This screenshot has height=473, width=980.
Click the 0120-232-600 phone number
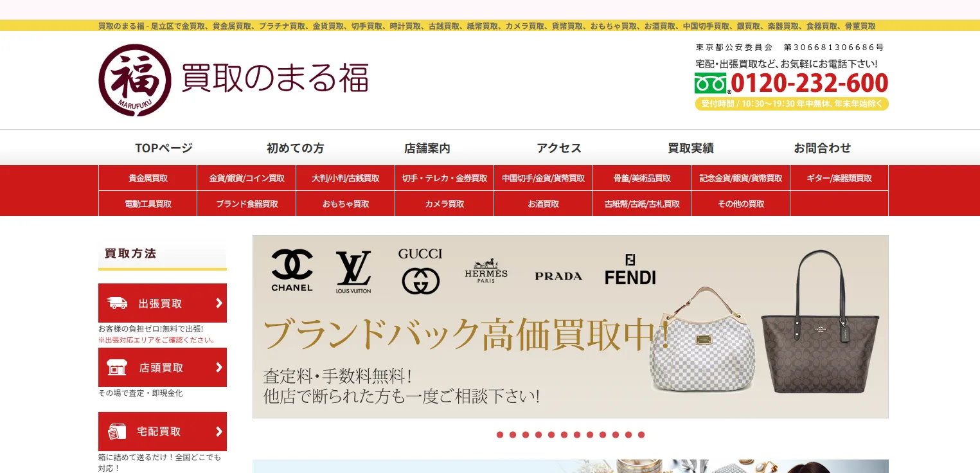click(x=810, y=84)
